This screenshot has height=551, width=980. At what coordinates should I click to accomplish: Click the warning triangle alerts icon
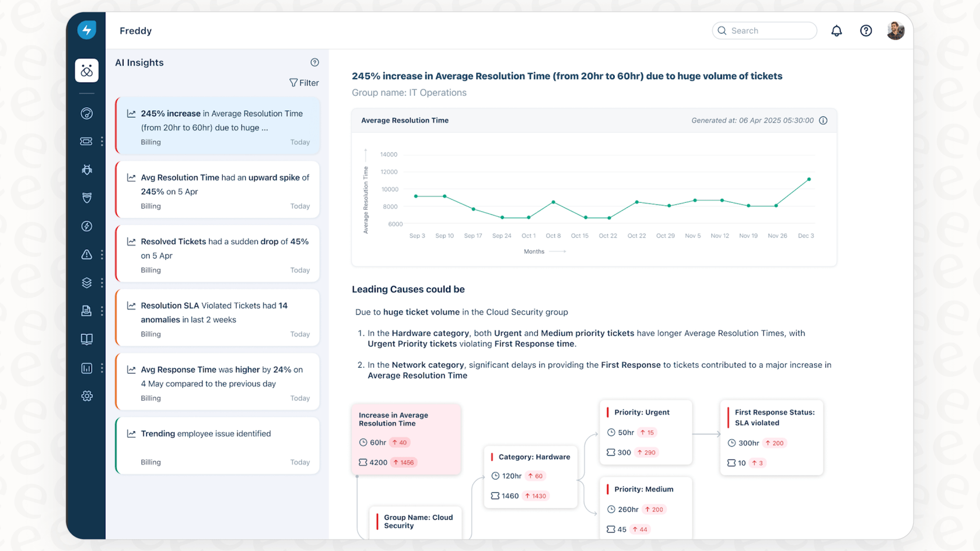click(x=86, y=254)
